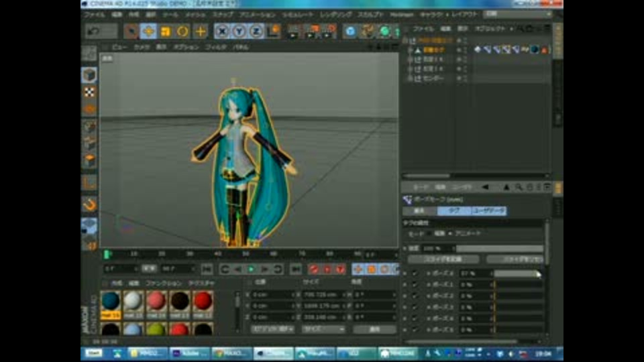The width and height of the screenshot is (644, 362).
Task: Switch to the Tag tab in Attribute Manager
Action: pos(454,211)
